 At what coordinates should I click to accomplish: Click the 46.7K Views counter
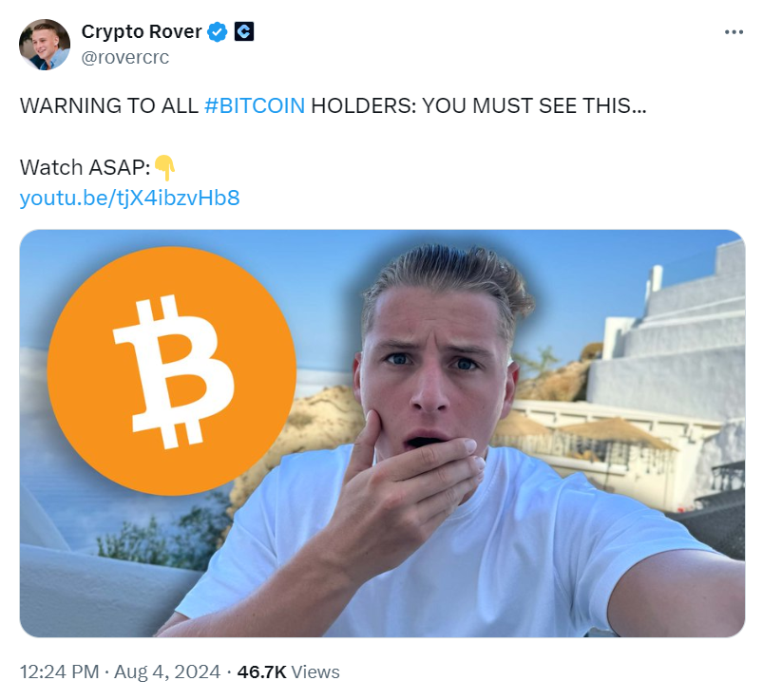288,672
